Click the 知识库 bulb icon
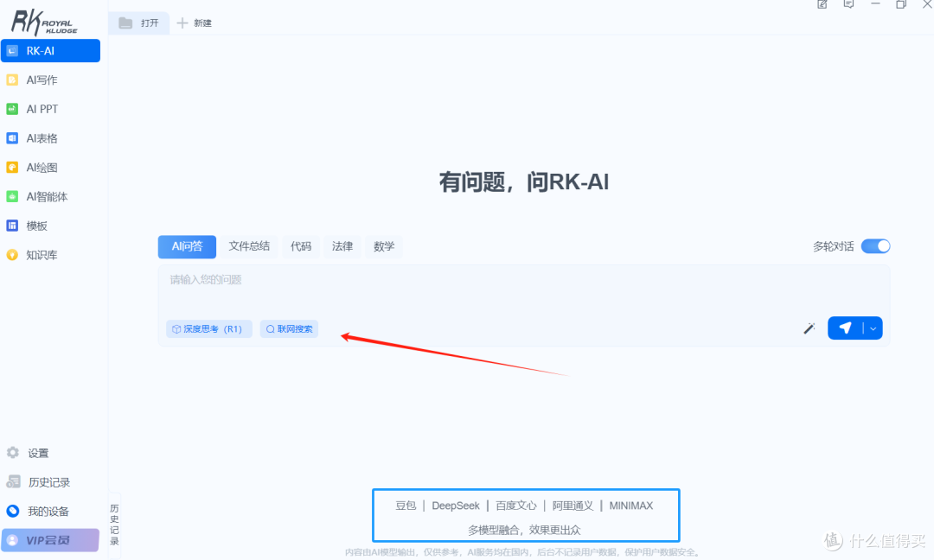This screenshot has height=560, width=934. click(x=12, y=255)
